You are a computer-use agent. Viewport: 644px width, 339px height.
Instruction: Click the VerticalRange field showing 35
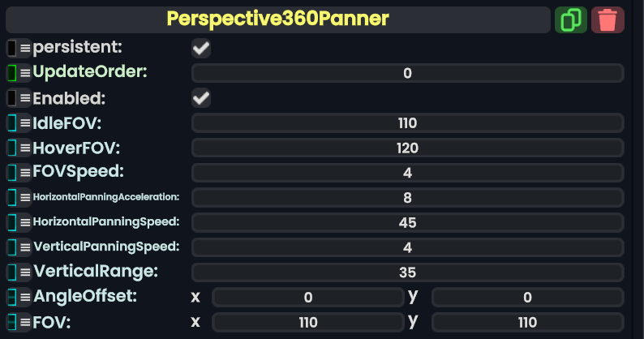pos(407,272)
